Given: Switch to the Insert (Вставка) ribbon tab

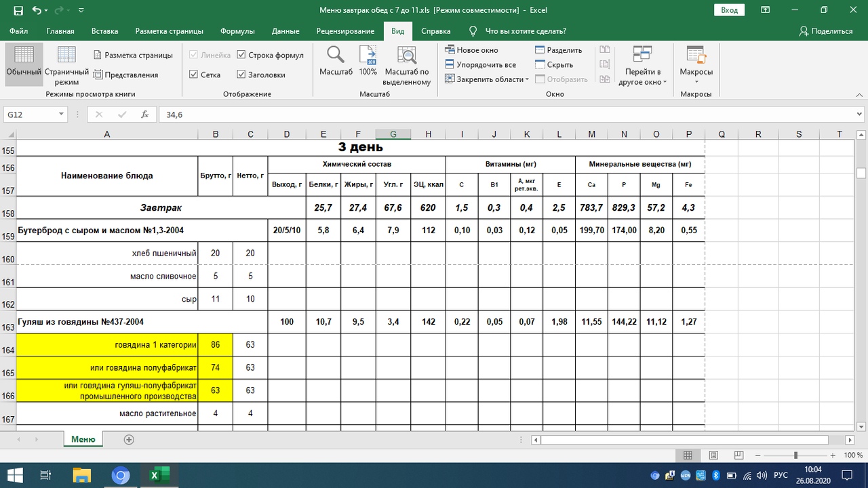Looking at the screenshot, I should [104, 31].
